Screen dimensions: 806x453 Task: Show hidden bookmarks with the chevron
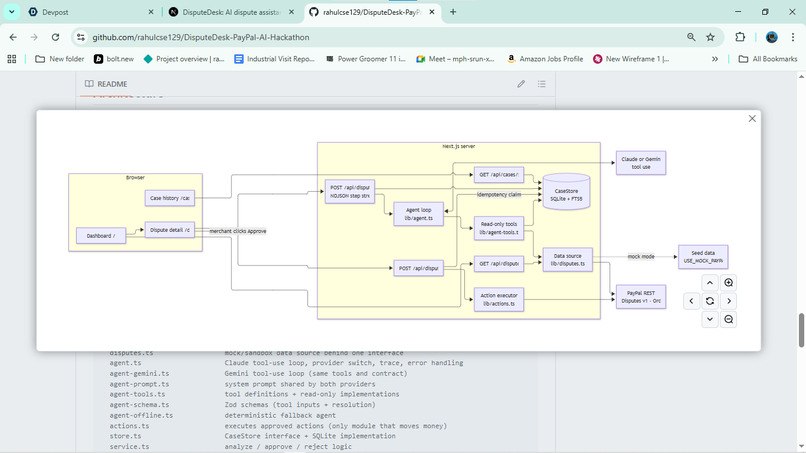click(715, 59)
